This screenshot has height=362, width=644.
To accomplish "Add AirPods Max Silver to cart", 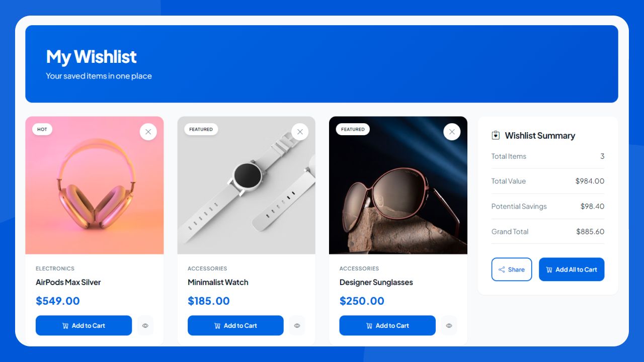I will (x=84, y=326).
